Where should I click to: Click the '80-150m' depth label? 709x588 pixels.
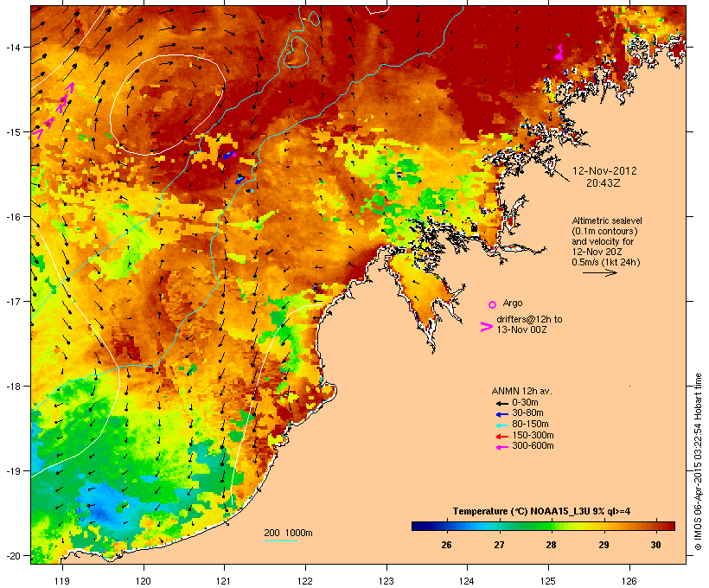pyautogui.click(x=530, y=425)
